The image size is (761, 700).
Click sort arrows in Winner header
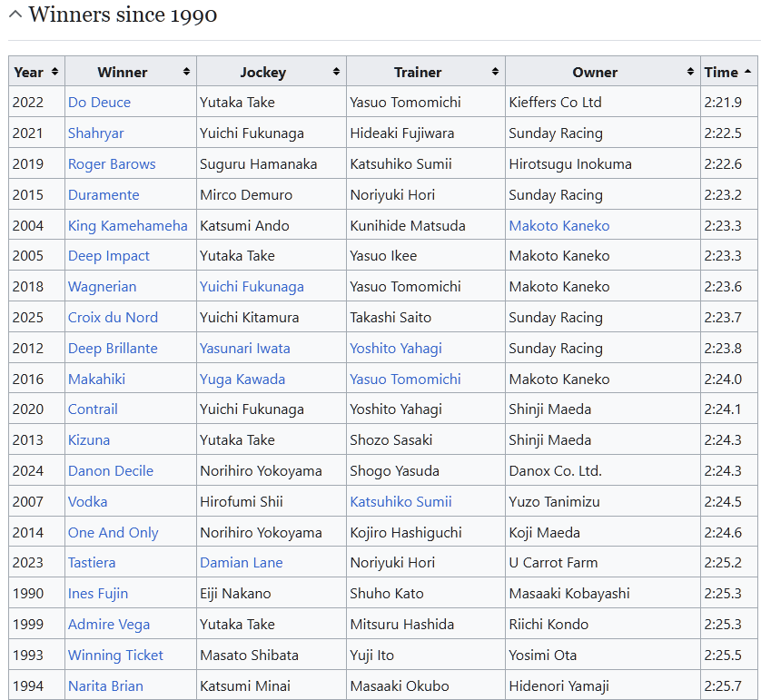pyautogui.click(x=186, y=72)
